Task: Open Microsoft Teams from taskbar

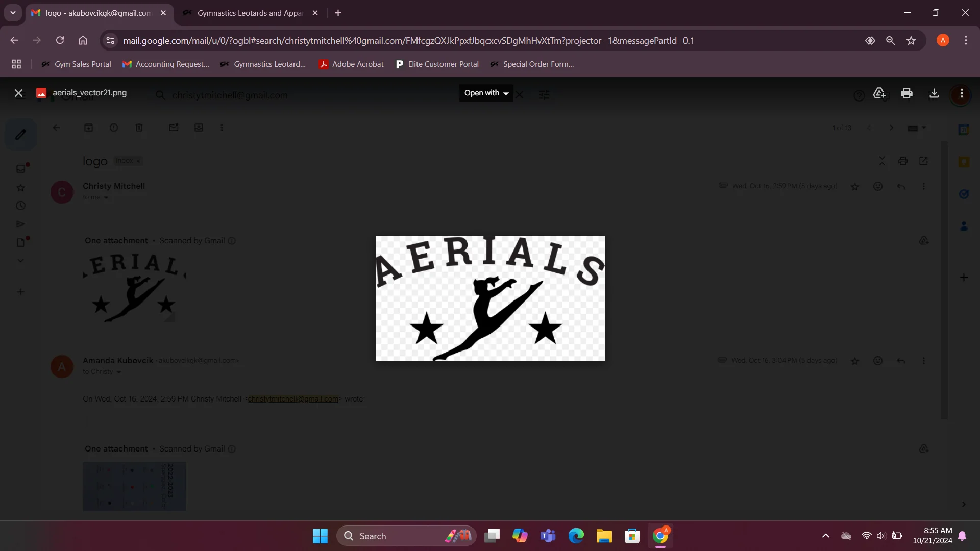Action: click(548, 536)
